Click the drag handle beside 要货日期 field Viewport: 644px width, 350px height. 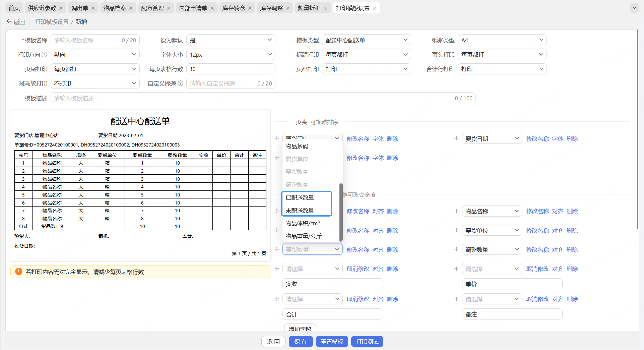point(456,138)
